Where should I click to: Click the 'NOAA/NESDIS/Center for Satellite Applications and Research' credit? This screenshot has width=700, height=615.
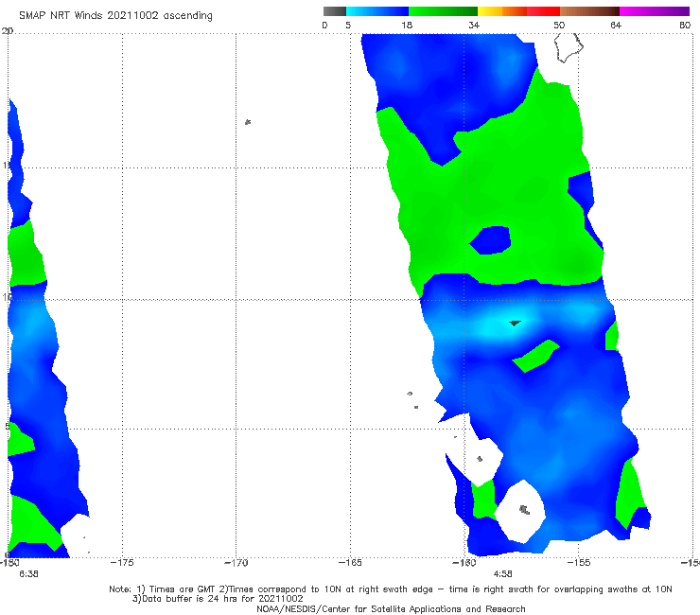tap(391, 608)
